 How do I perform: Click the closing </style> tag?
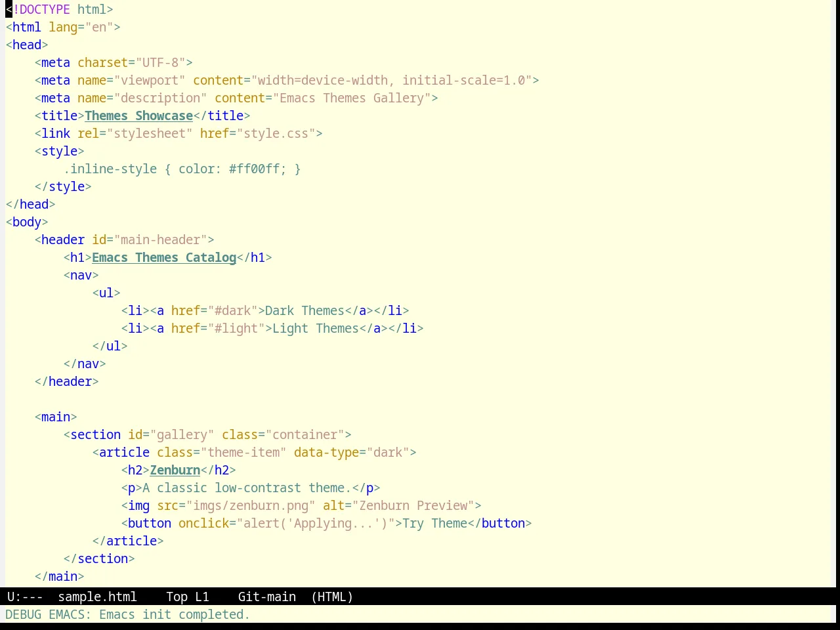tap(63, 186)
